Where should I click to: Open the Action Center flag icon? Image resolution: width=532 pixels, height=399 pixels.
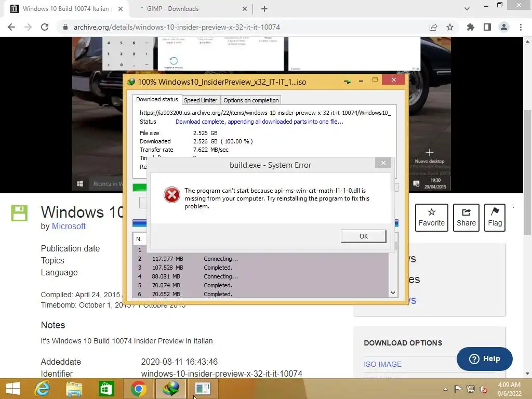[x=458, y=389]
